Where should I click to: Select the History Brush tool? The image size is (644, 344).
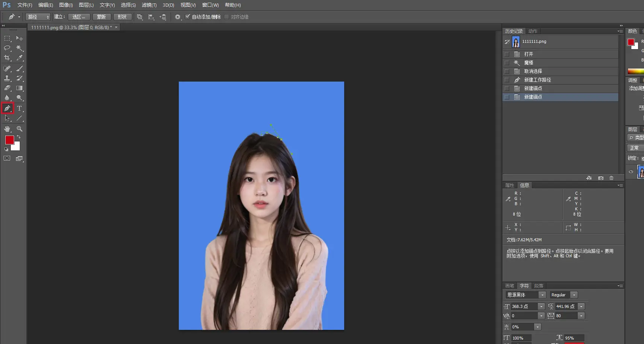pyautogui.click(x=19, y=78)
